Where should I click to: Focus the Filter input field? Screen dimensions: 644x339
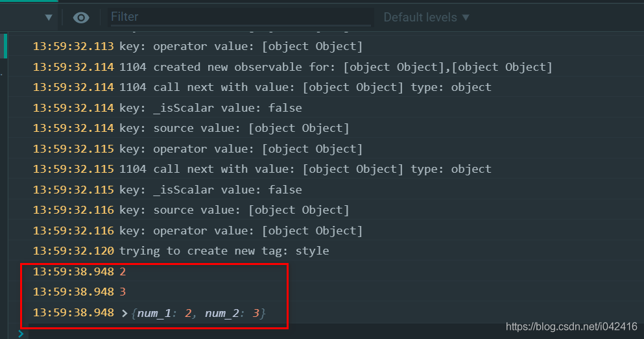click(x=240, y=17)
